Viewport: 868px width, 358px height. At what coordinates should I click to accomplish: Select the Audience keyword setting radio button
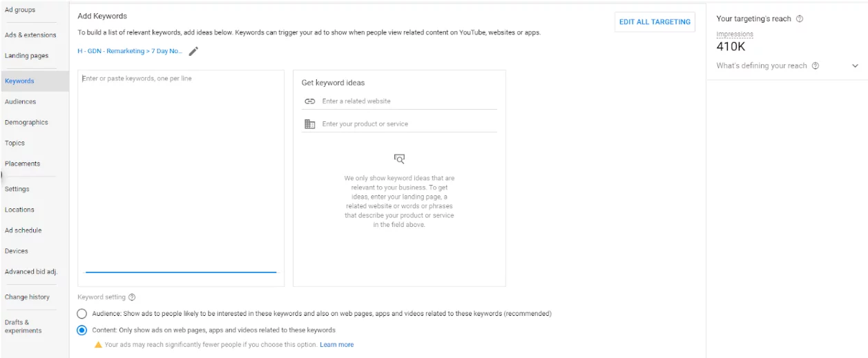(x=82, y=314)
